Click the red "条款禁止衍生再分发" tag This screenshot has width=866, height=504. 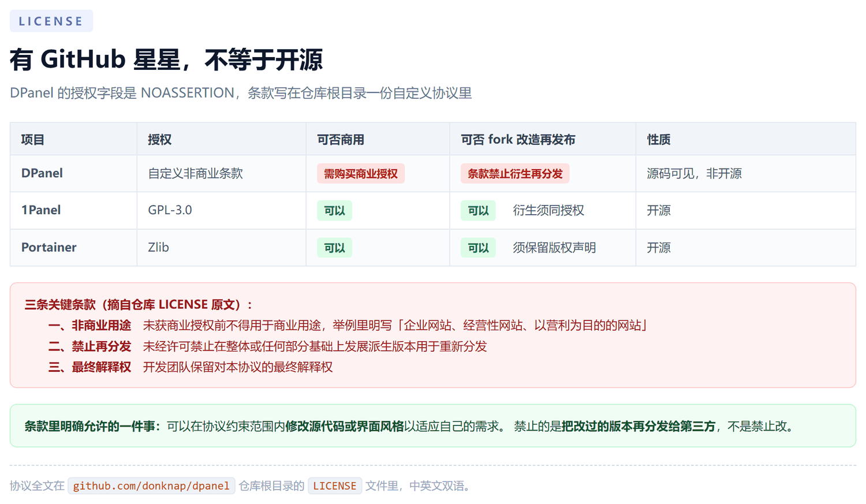[x=515, y=174]
